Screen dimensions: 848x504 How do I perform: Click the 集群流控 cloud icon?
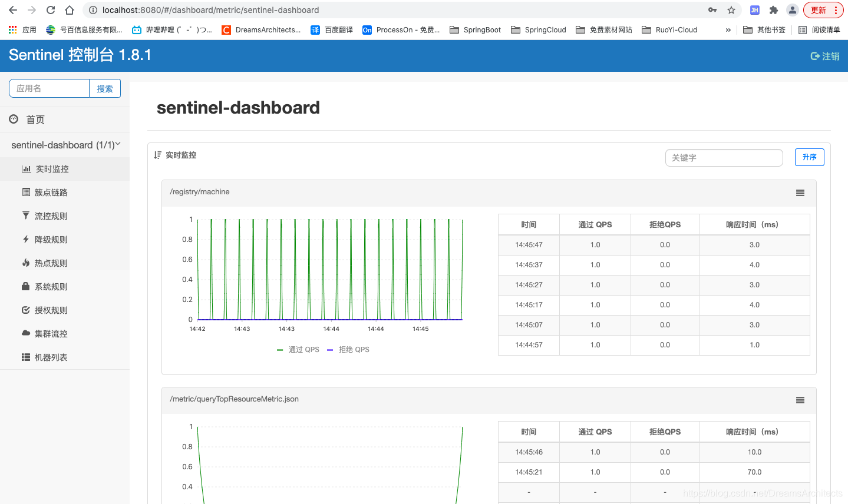point(26,333)
